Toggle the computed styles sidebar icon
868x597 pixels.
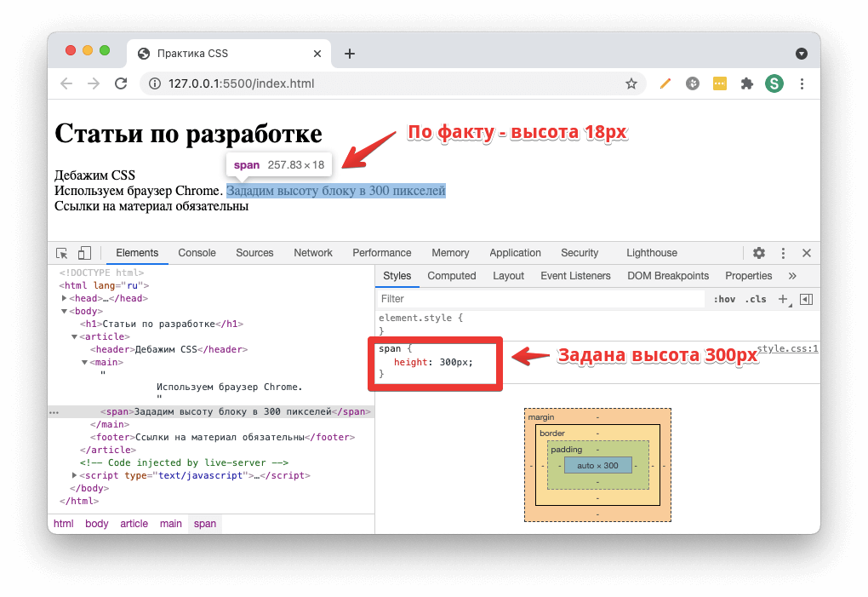(x=807, y=299)
